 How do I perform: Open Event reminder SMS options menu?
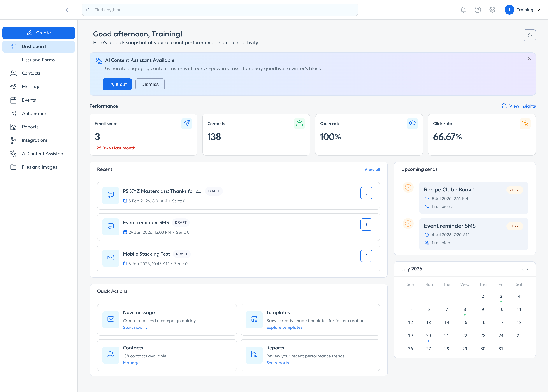tap(366, 224)
